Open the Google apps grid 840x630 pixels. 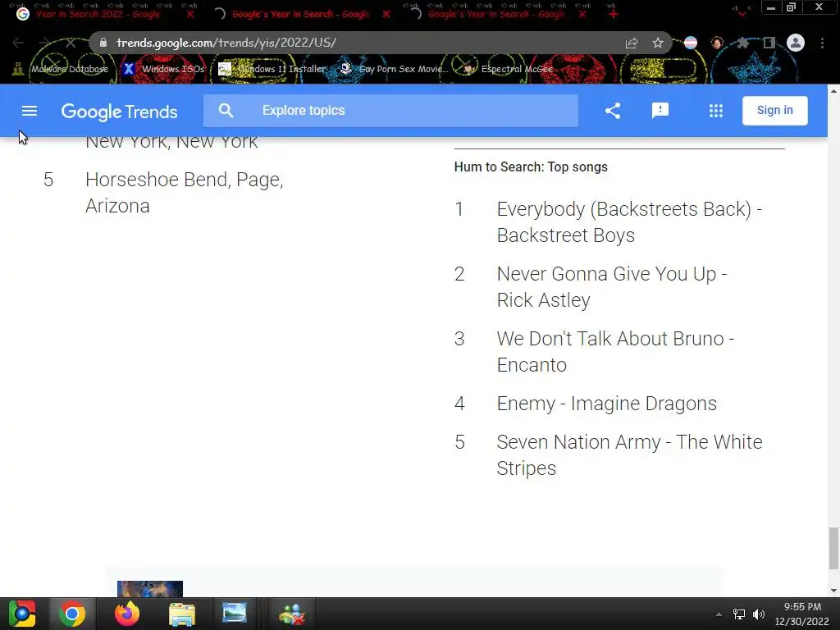click(x=715, y=111)
